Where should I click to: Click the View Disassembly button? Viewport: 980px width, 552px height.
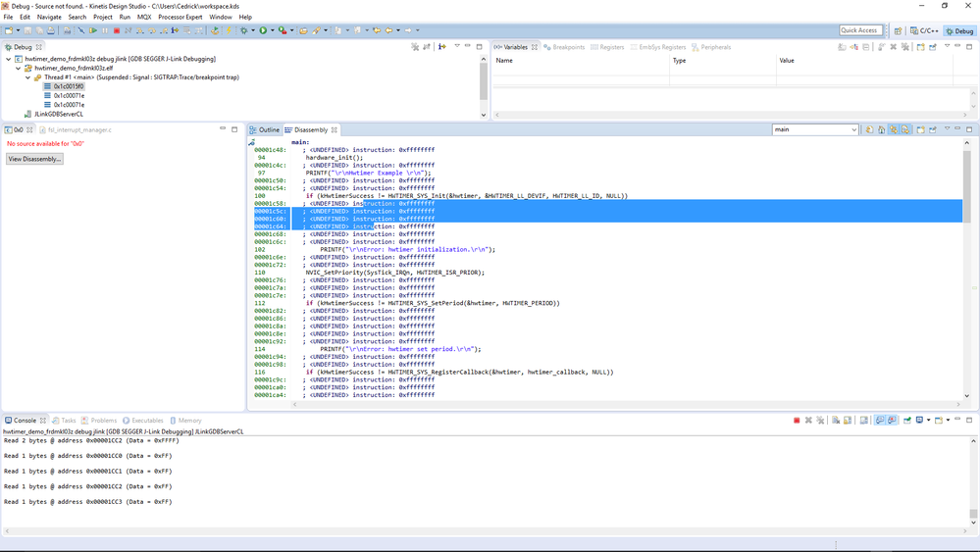coord(34,159)
